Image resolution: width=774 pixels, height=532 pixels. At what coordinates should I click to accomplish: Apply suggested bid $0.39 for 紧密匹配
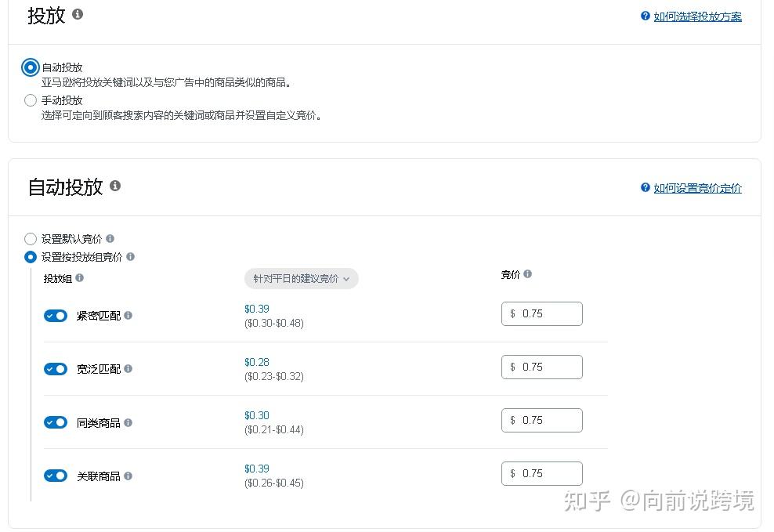pyautogui.click(x=257, y=309)
